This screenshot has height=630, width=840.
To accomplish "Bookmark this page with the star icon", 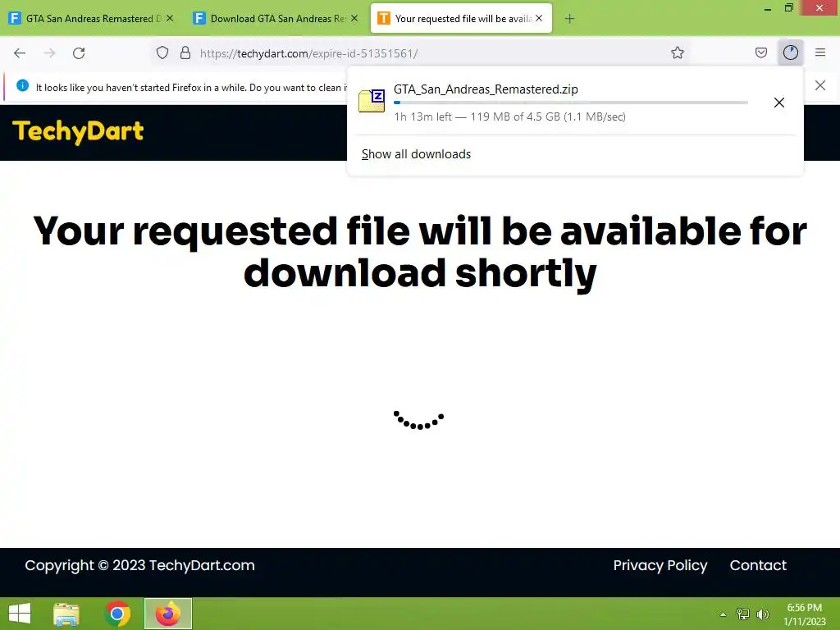I will pos(678,52).
